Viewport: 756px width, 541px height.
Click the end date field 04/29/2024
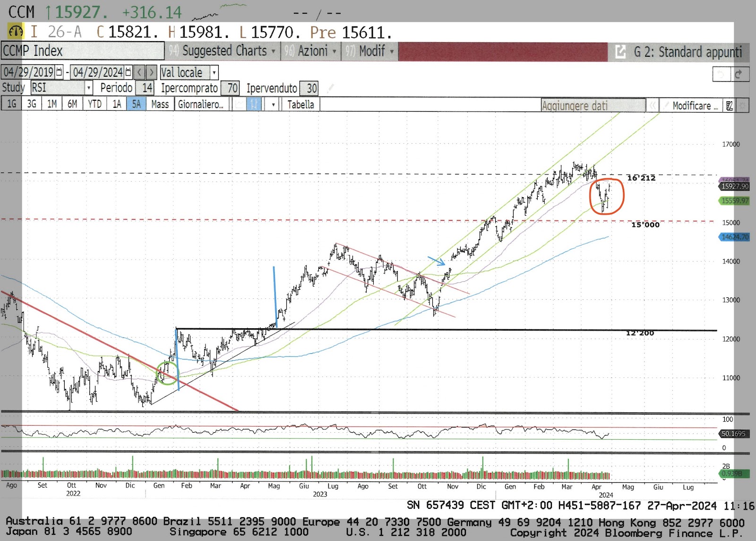pyautogui.click(x=97, y=72)
